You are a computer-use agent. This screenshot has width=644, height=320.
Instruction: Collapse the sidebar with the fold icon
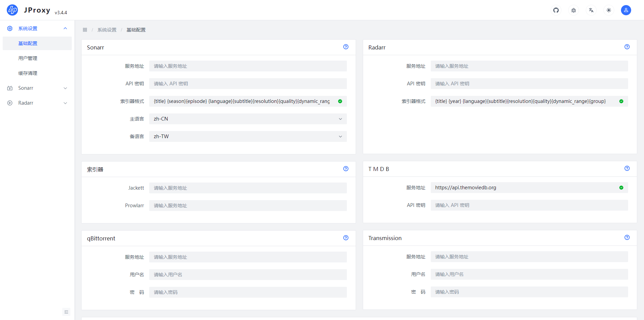pos(66,312)
